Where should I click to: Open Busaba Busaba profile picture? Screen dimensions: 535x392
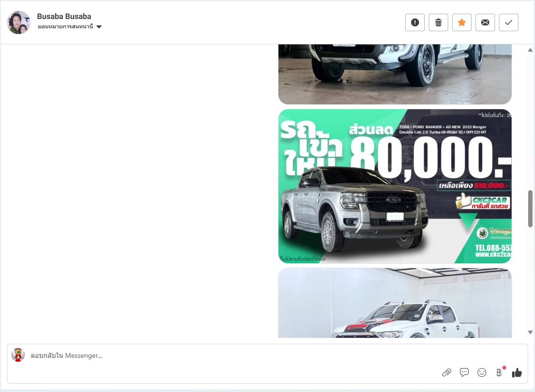[x=19, y=22]
